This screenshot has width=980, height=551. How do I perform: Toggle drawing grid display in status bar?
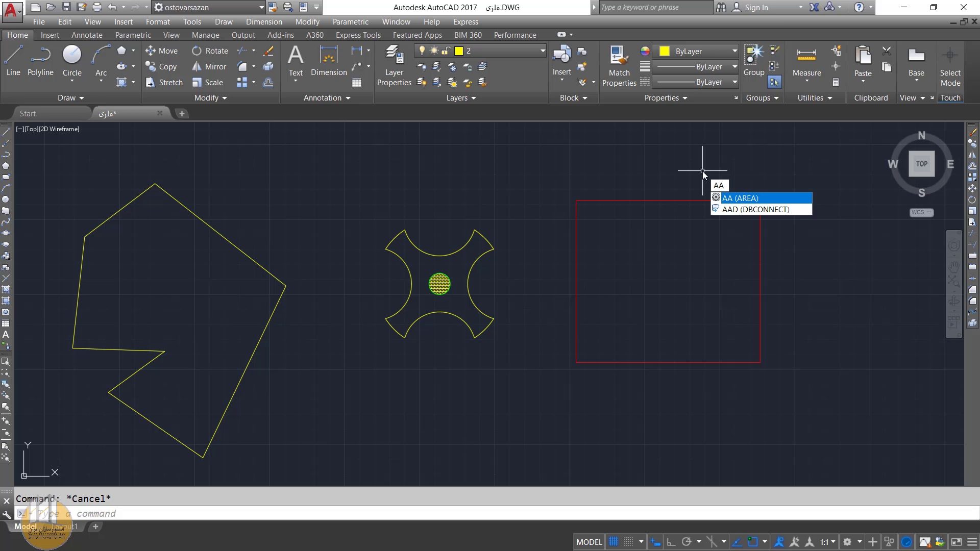[x=614, y=542]
